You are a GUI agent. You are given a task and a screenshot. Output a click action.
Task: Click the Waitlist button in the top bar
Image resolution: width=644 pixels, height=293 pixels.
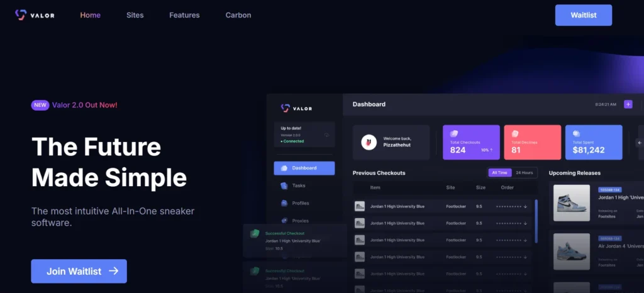coord(583,15)
